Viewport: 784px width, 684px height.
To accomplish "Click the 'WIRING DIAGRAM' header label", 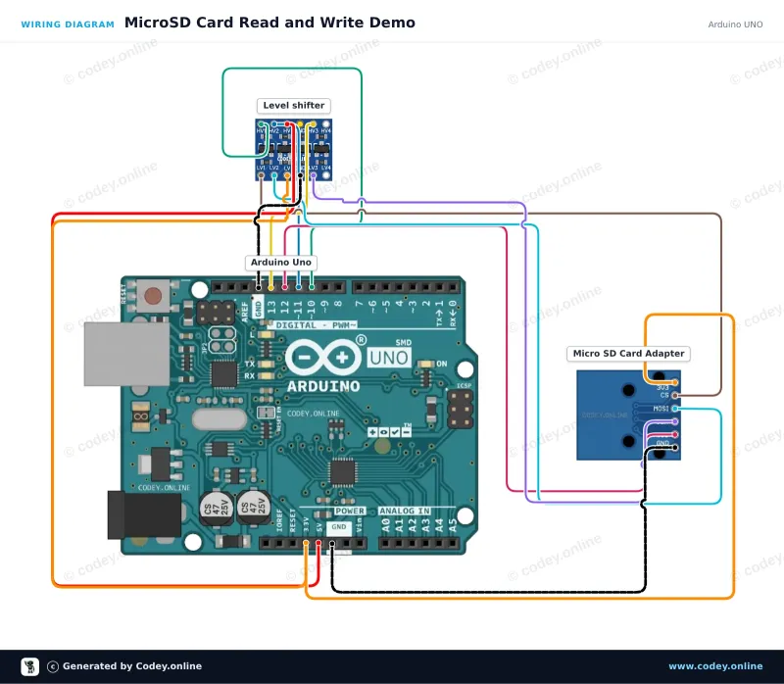I will pos(68,24).
